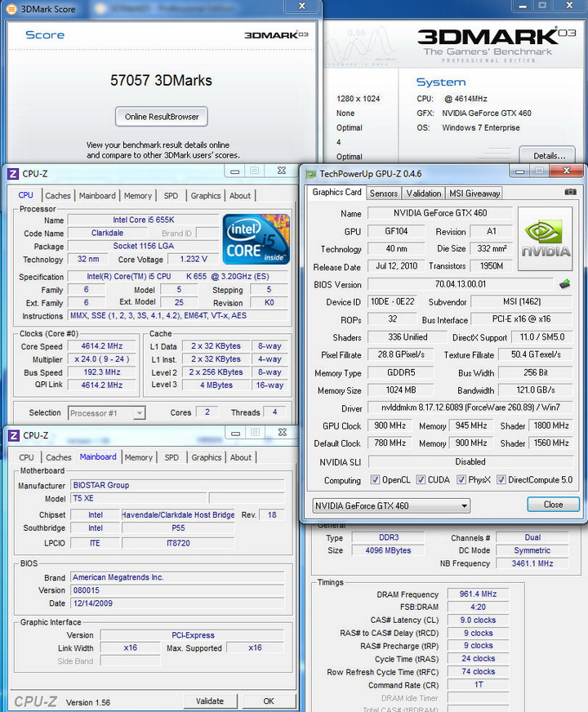Click the CPU Core Speed 4614.2 MHz value
Image resolution: width=588 pixels, height=712 pixels.
(x=102, y=346)
